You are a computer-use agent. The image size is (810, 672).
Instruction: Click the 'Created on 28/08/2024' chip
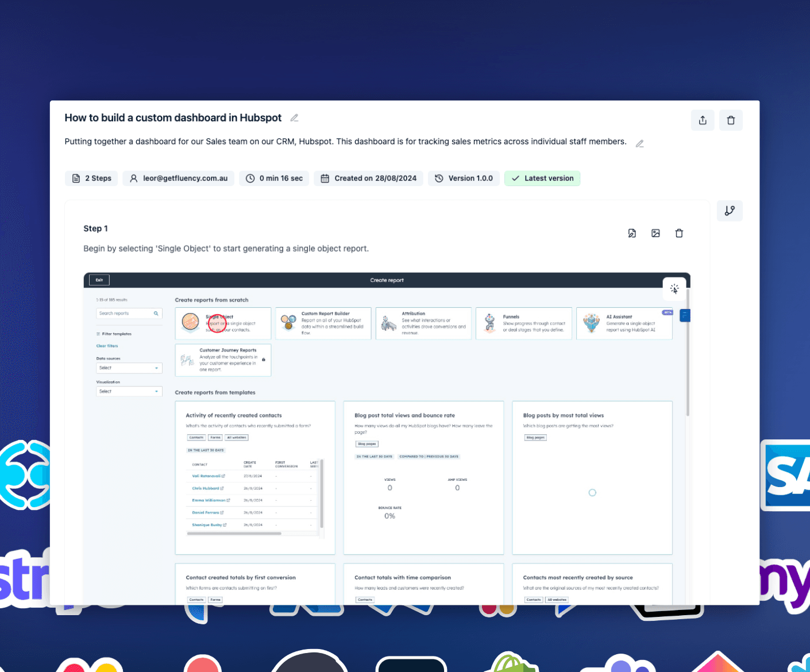368,179
